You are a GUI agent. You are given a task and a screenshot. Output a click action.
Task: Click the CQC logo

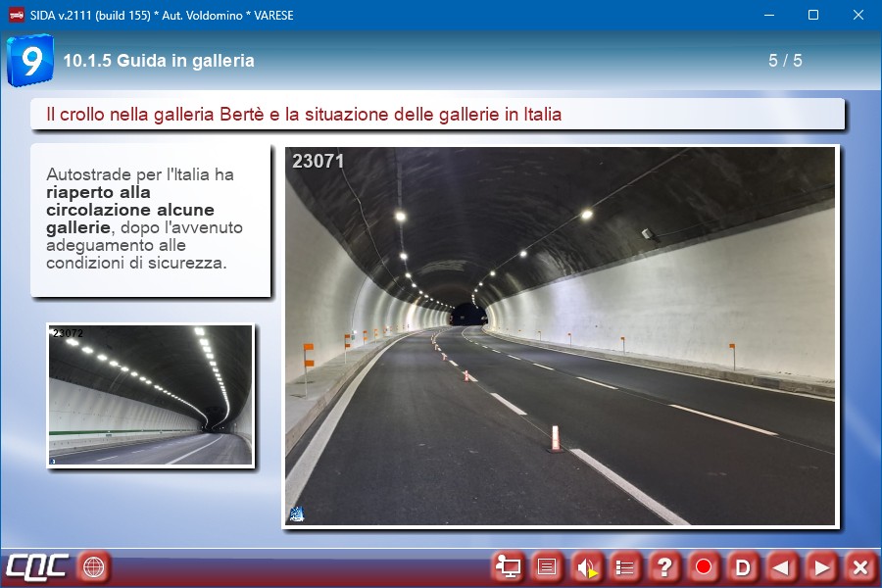(x=37, y=566)
